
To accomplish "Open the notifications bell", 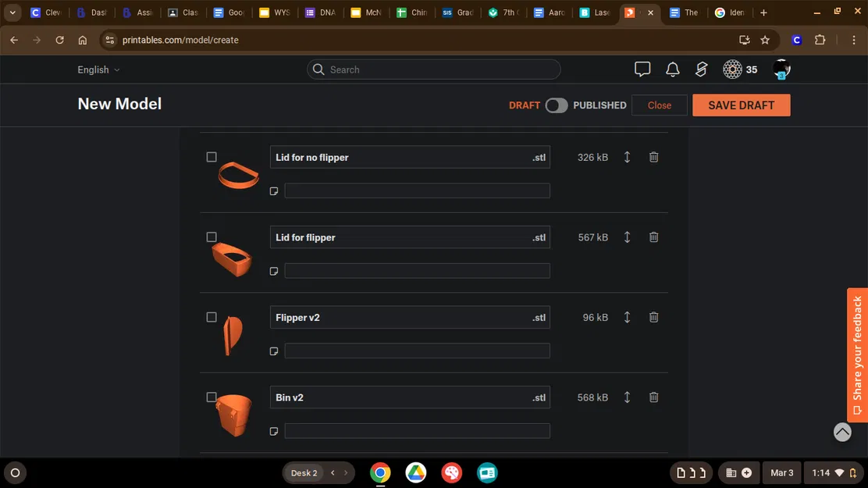I will coord(672,69).
